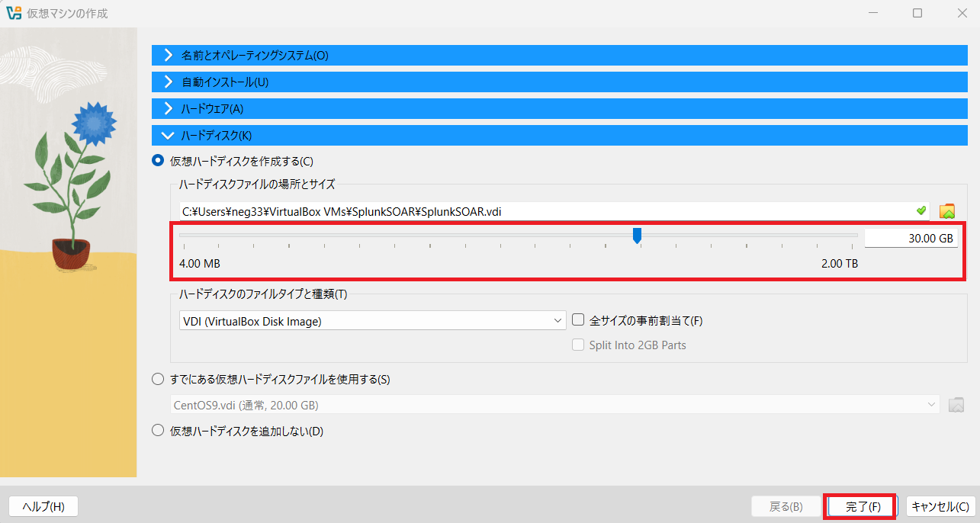Select 仮想ハードディスクを作成する radio button
Image resolution: width=980 pixels, height=523 pixels.
point(158,161)
